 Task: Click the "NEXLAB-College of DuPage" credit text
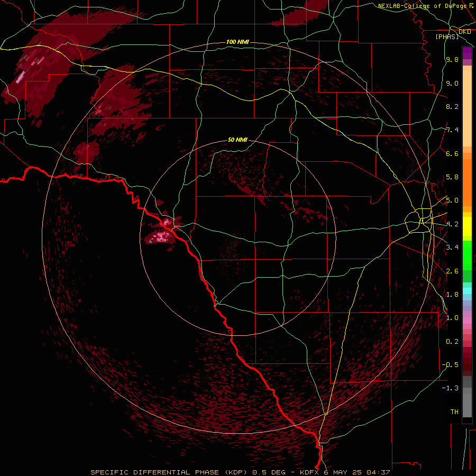(423, 6)
